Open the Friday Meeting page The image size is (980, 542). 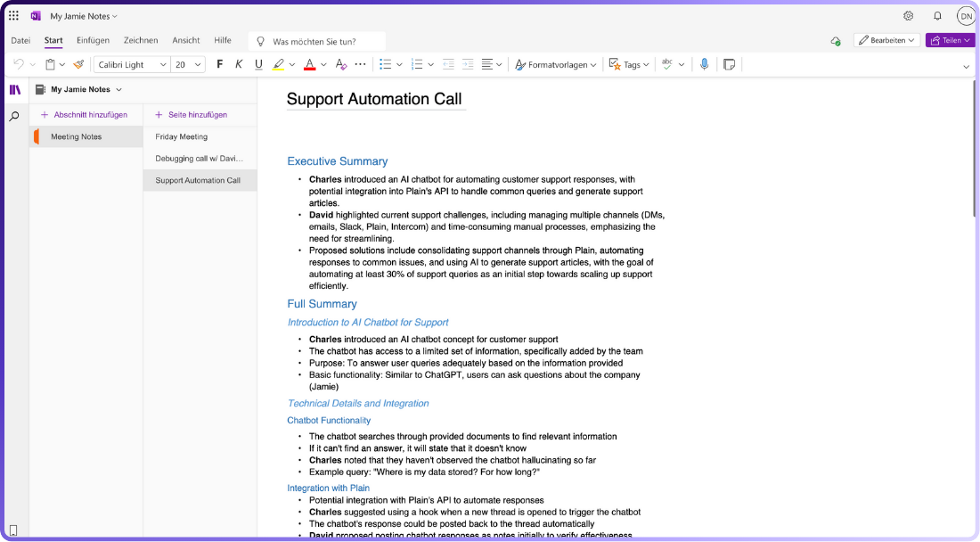[200, 136]
